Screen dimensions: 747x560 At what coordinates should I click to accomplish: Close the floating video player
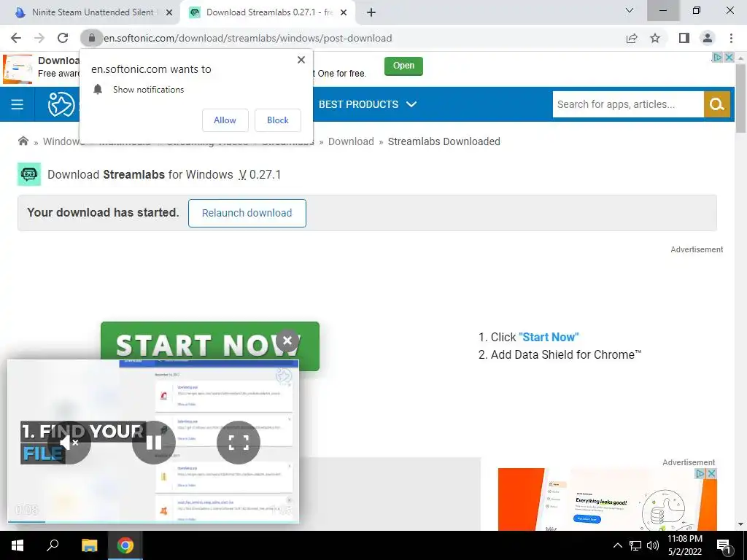coord(287,341)
